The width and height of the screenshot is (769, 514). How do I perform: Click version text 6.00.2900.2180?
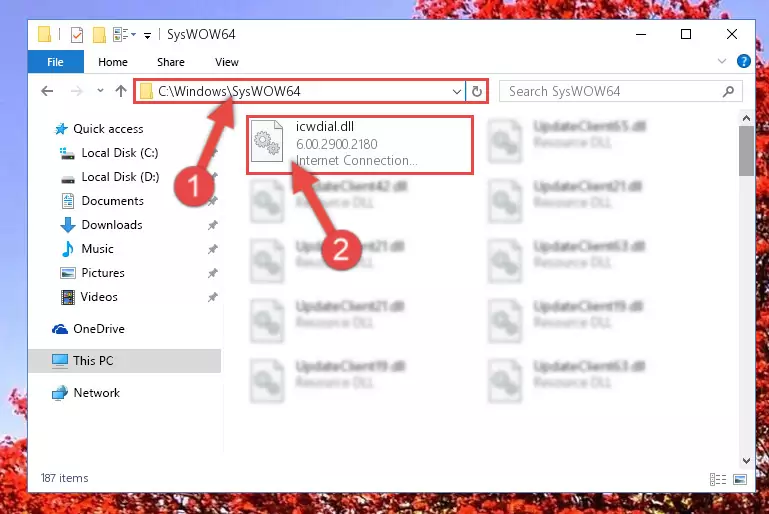[337, 144]
